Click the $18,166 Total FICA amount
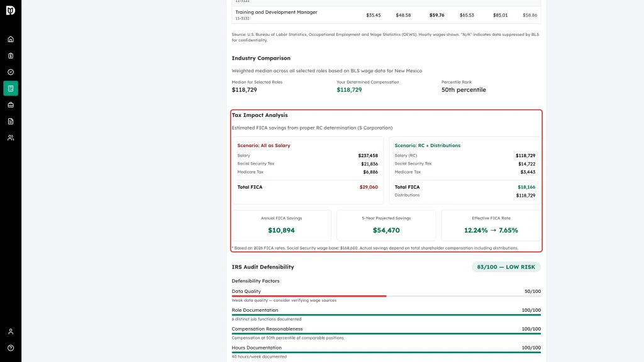 [x=526, y=187]
